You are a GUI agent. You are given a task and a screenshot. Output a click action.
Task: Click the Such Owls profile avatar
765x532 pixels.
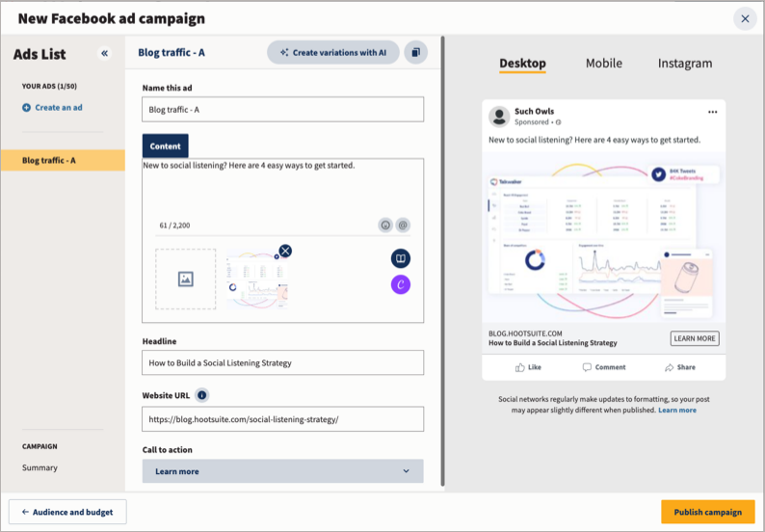499,117
